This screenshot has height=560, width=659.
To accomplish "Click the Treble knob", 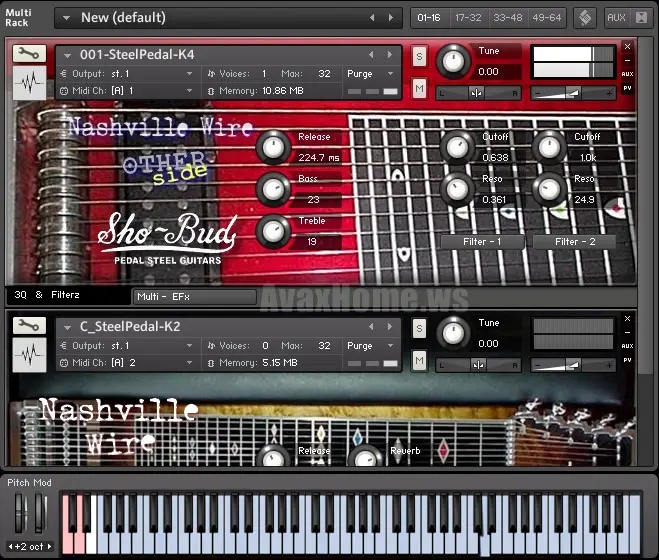I will 273,231.
